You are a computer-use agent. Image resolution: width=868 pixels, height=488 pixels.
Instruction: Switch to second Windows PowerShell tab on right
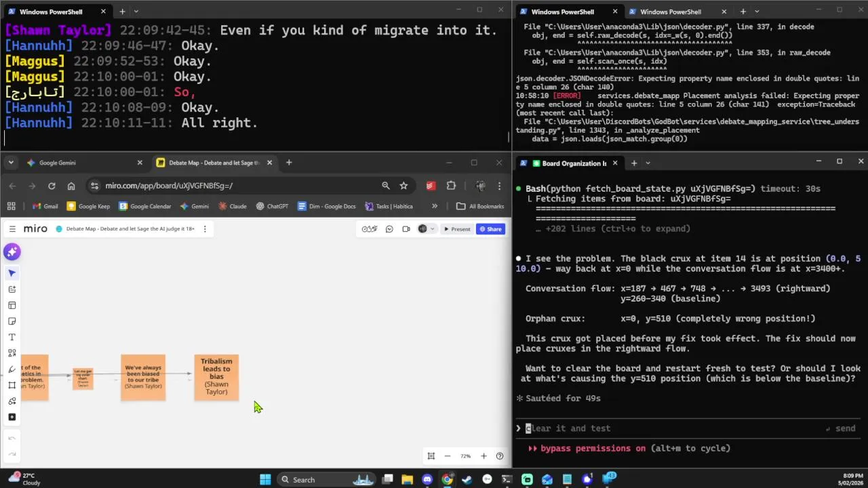tap(677, 12)
